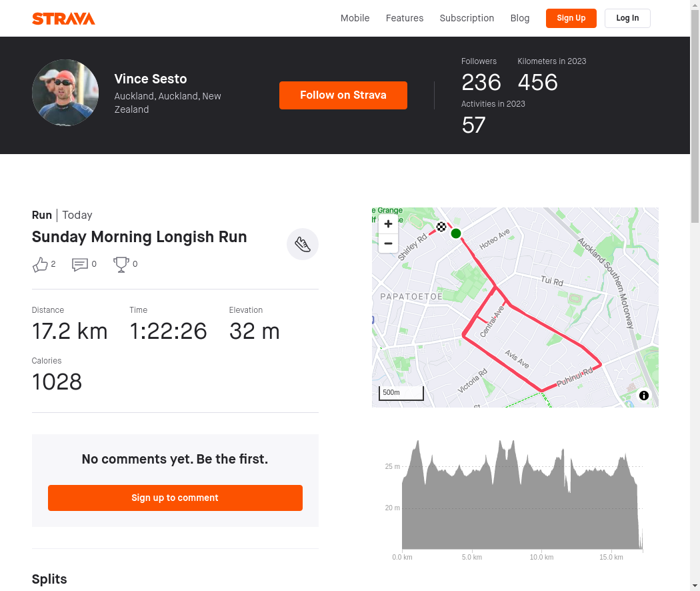
Task: Zoom out on the route map
Action: (x=388, y=243)
